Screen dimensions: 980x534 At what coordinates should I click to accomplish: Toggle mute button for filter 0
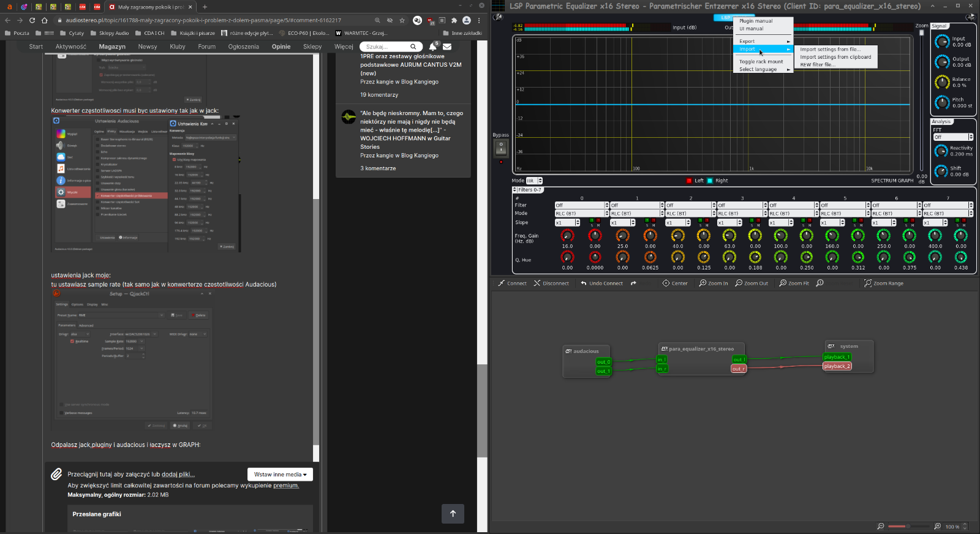coord(598,221)
